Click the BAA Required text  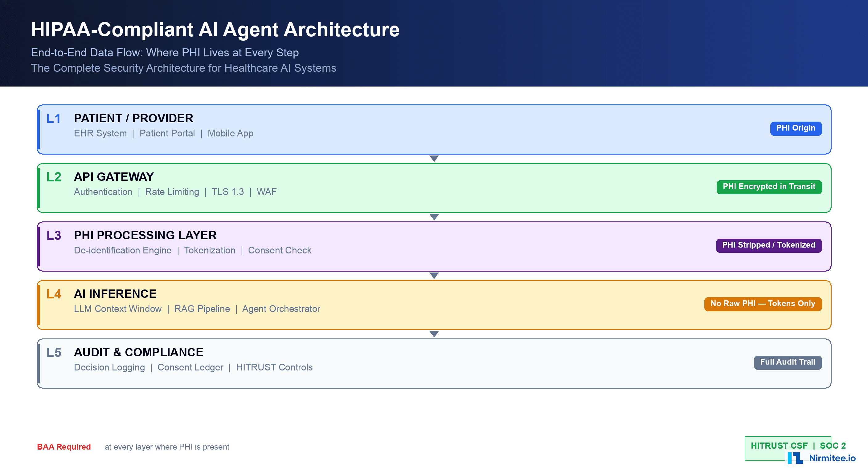64,447
